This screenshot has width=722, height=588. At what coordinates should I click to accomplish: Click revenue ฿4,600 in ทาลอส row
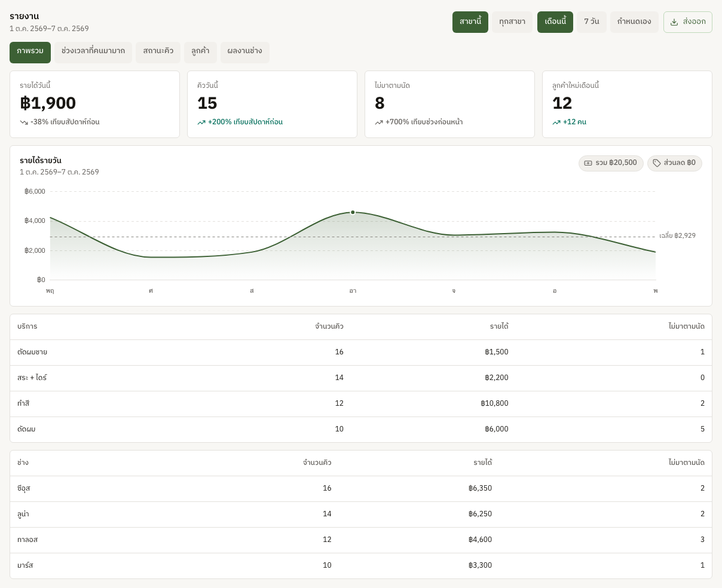point(480,540)
